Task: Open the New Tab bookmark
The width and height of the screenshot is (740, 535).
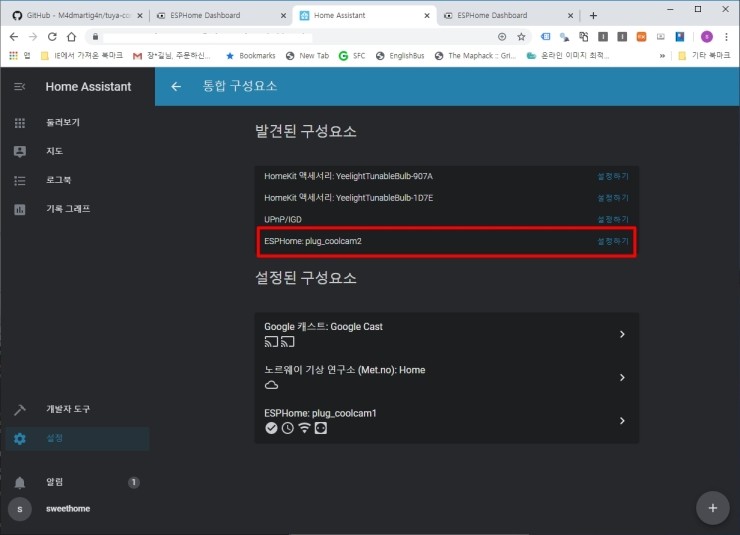Action: 307,56
